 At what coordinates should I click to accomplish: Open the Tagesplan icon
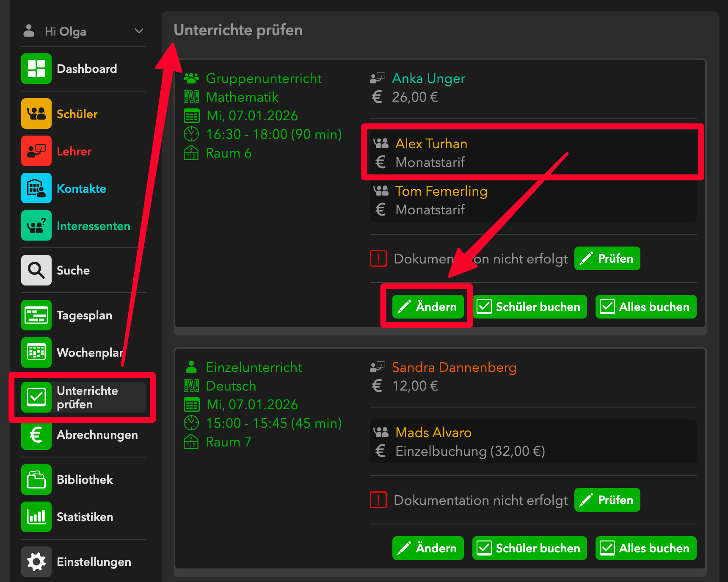click(36, 315)
